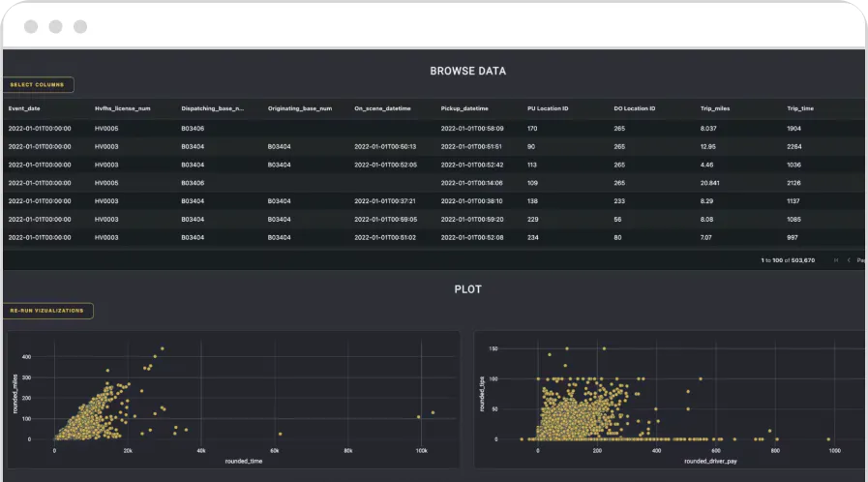Sort by Event_date column header
868x482 pixels.
point(24,108)
